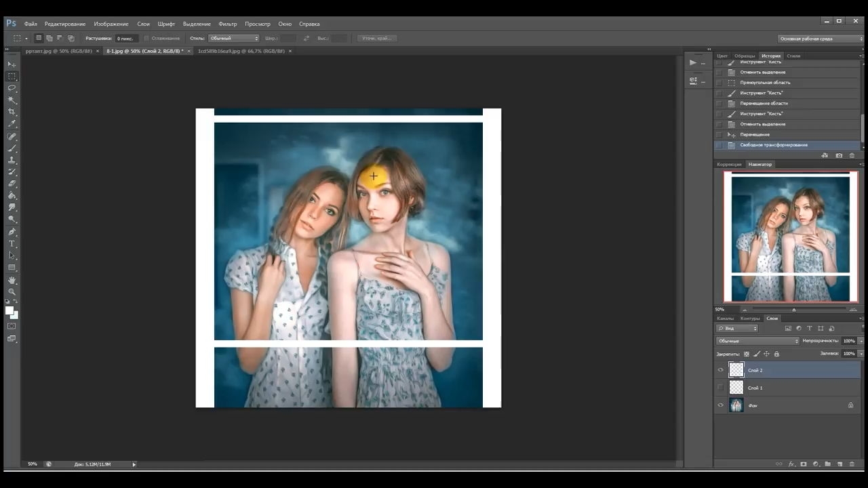868x488 pixels.
Task: Select the Hand tool
Action: point(12,280)
